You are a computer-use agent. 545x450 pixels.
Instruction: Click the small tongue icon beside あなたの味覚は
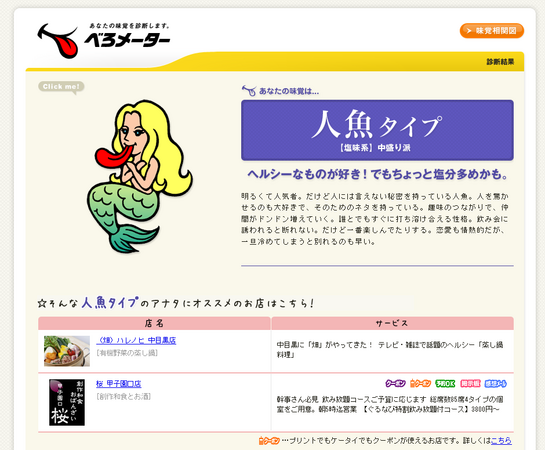tap(249, 91)
